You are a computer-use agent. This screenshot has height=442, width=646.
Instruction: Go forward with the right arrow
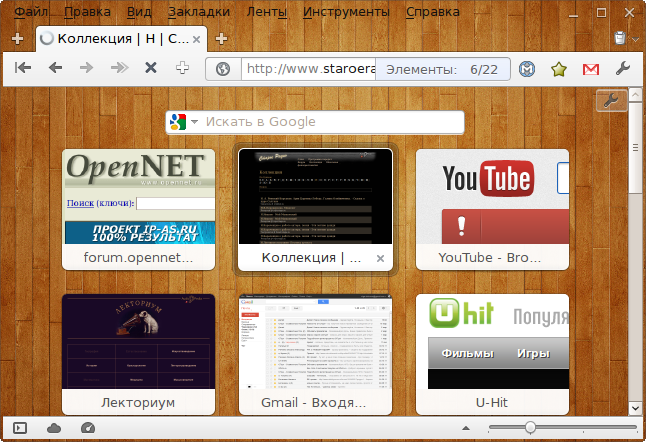click(87, 67)
